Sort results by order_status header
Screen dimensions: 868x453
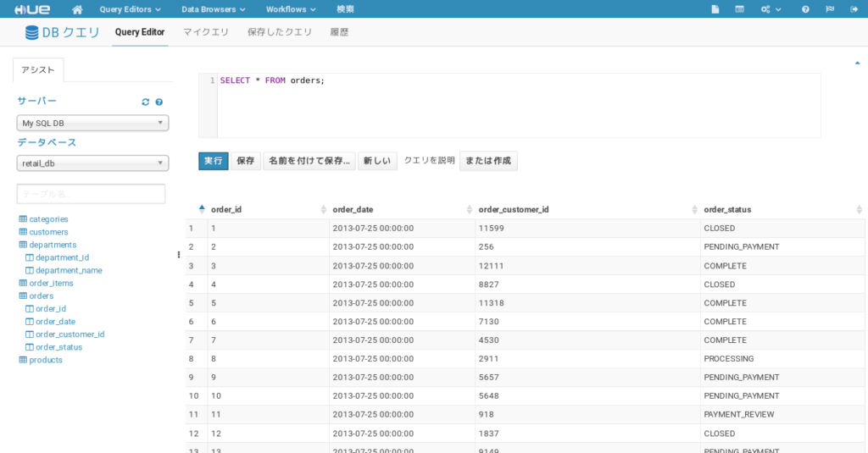726,210
